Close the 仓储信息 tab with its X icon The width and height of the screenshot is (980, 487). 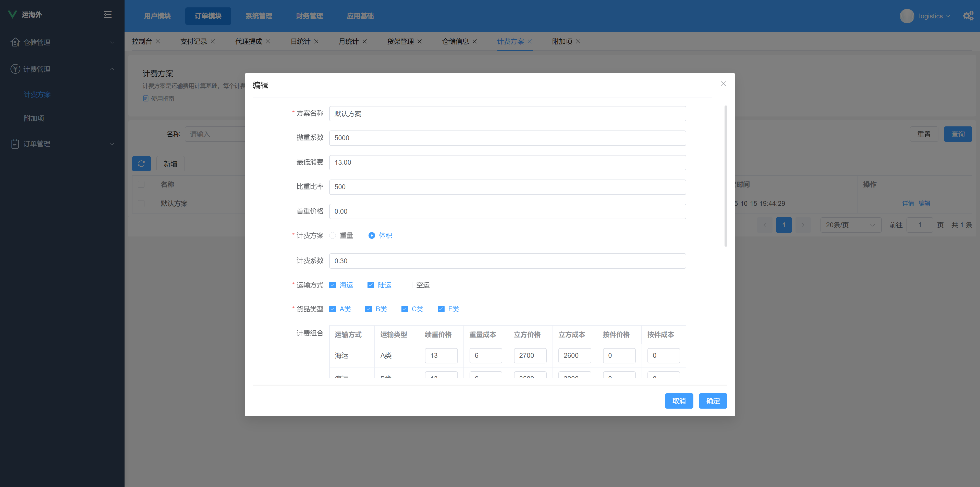[474, 42]
